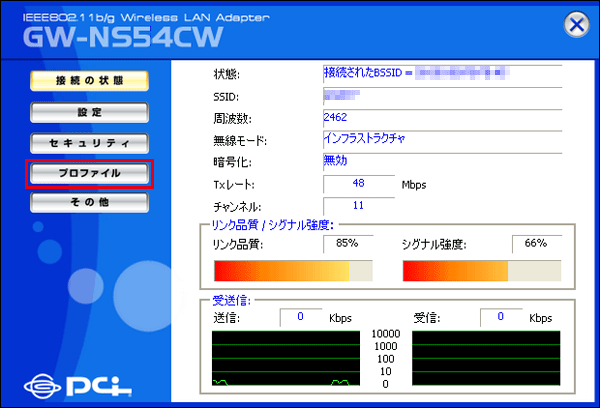The width and height of the screenshot is (600, 408).
Task: Click the 送信 traffic graph
Action: click(x=286, y=358)
